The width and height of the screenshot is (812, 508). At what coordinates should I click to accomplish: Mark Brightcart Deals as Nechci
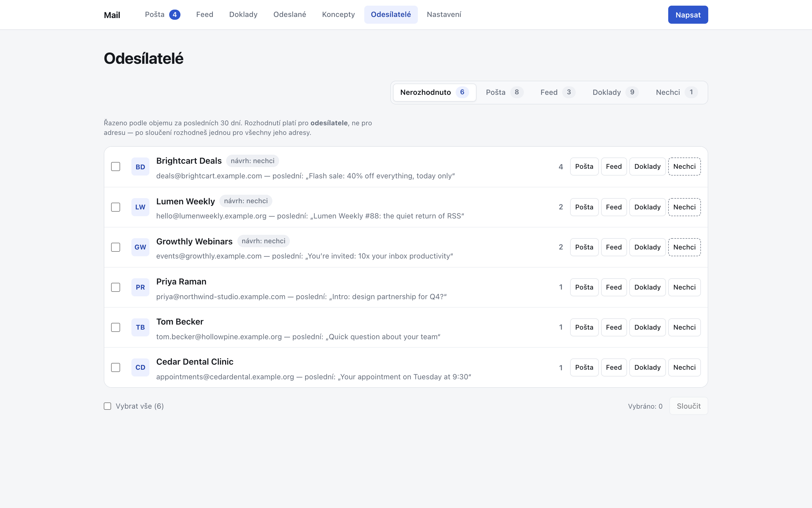tap(685, 167)
